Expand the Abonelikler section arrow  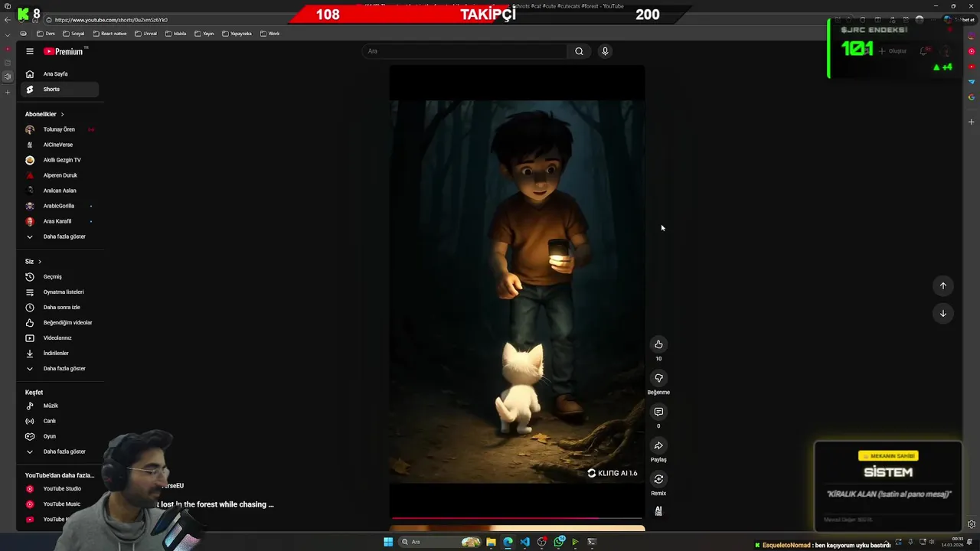(x=62, y=114)
